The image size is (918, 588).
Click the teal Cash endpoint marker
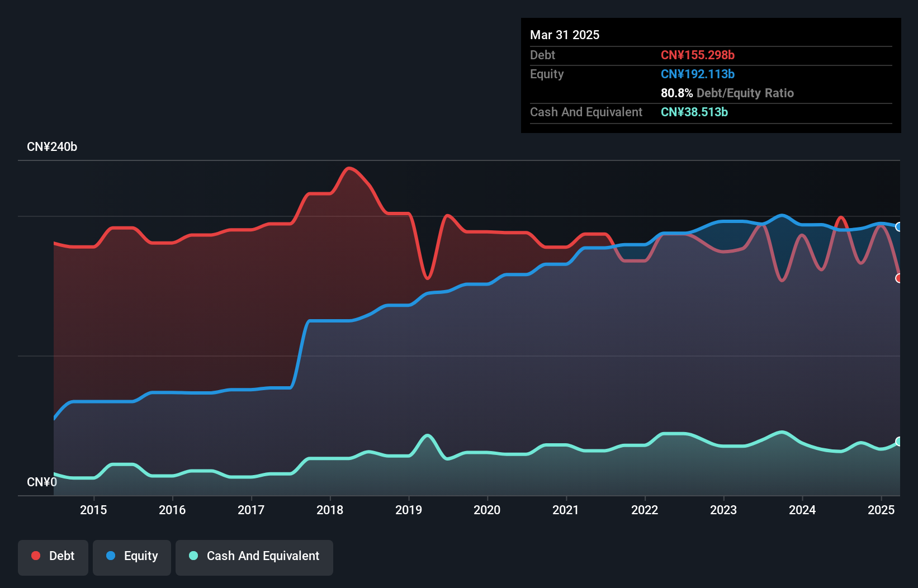point(899,441)
